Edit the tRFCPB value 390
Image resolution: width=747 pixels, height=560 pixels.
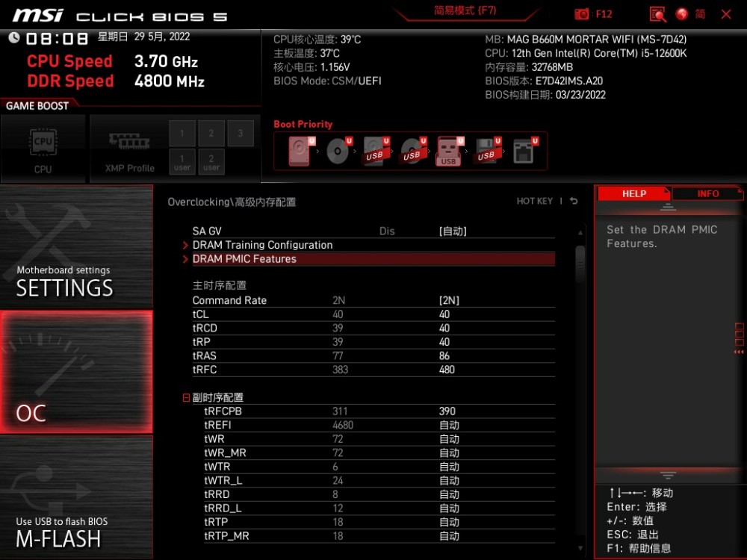tap(447, 411)
